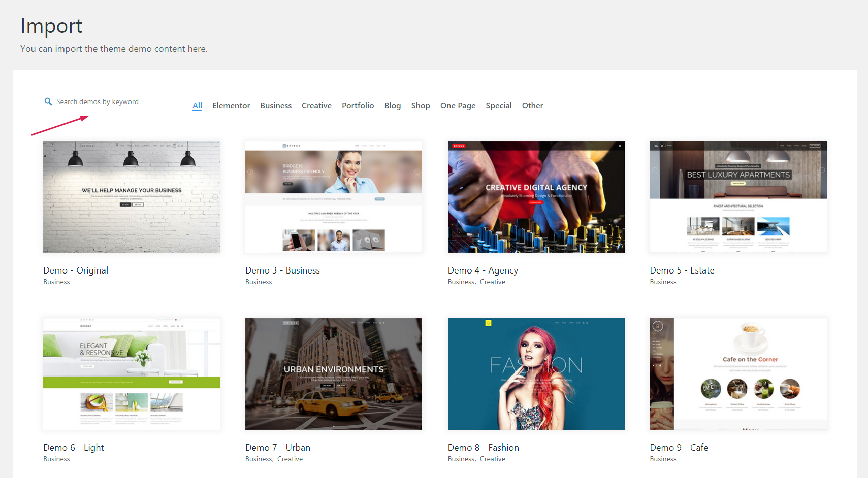Open the Demo 6 - Light title link
Viewport: 868px width, 478px height.
click(x=74, y=448)
